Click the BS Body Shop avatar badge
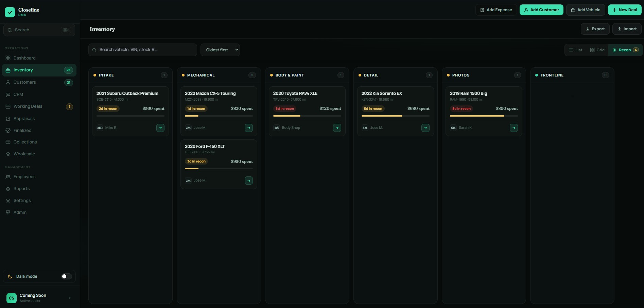Image resolution: width=644 pixels, height=308 pixels. [x=277, y=128]
